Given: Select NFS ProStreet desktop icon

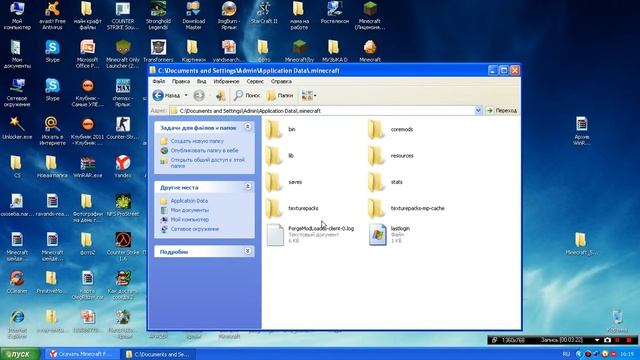Looking at the screenshot, I should [122, 205].
